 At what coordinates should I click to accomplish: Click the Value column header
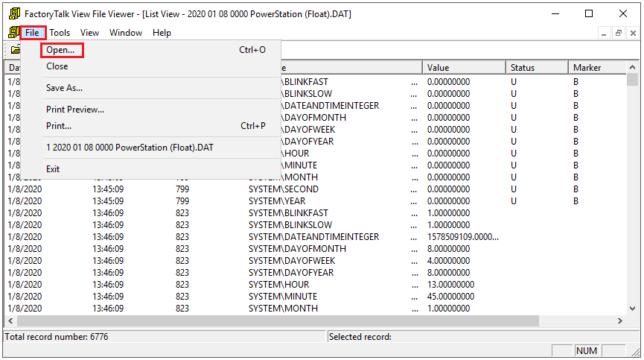(464, 67)
